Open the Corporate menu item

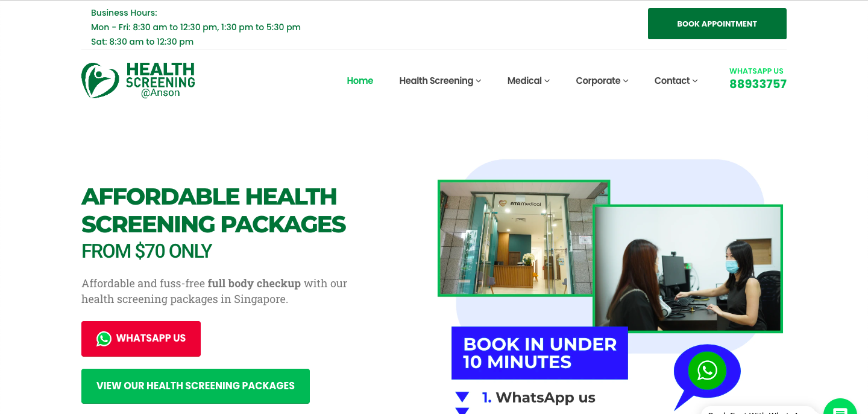tap(598, 81)
